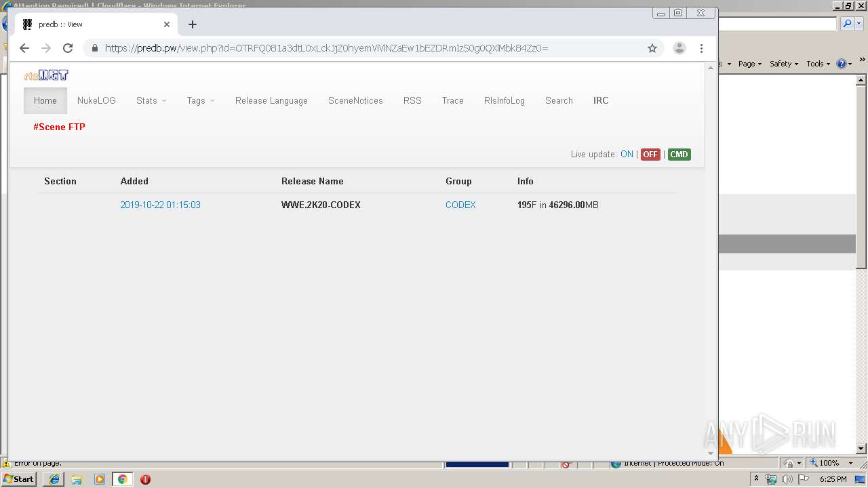Click Chrome page scrollbar up arrow
The height and width of the screenshot is (488, 868).
711,68
